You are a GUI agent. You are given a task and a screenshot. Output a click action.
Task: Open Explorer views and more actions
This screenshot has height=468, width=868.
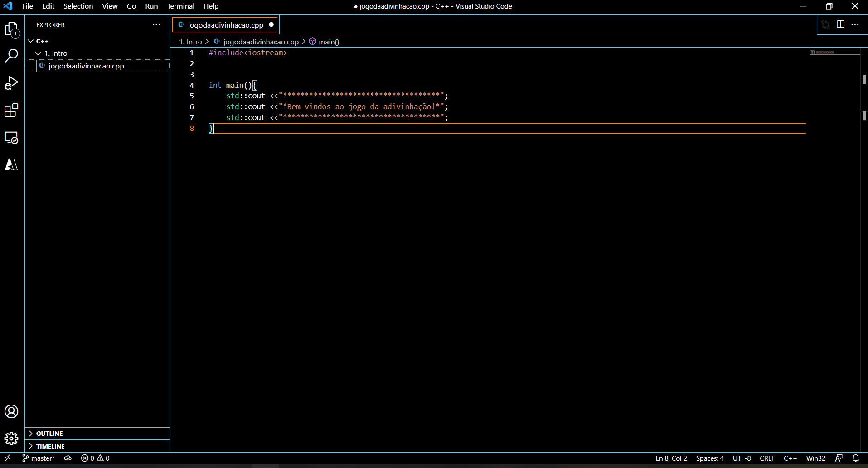coord(156,24)
